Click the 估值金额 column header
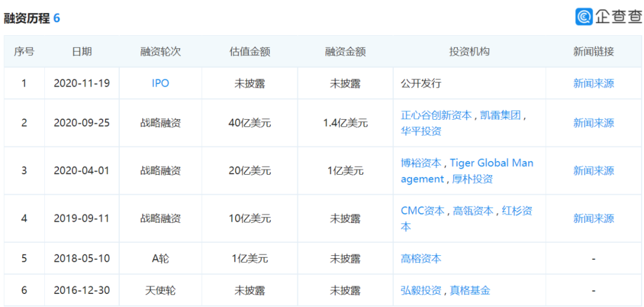The image size is (644, 307). 250,52
